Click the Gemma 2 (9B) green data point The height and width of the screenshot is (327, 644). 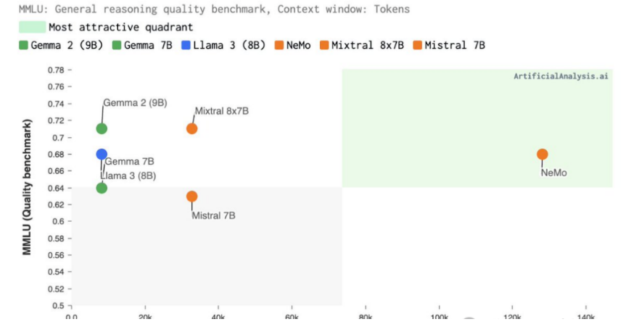pos(102,128)
